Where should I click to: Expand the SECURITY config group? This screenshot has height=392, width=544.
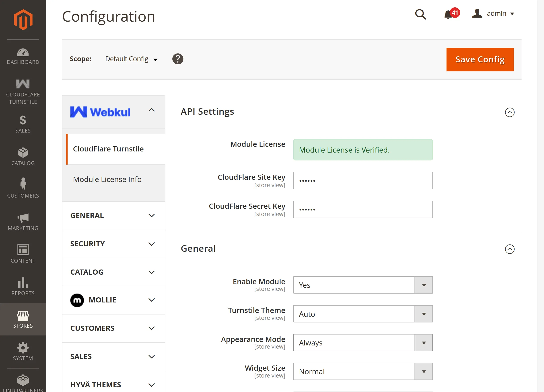113,244
